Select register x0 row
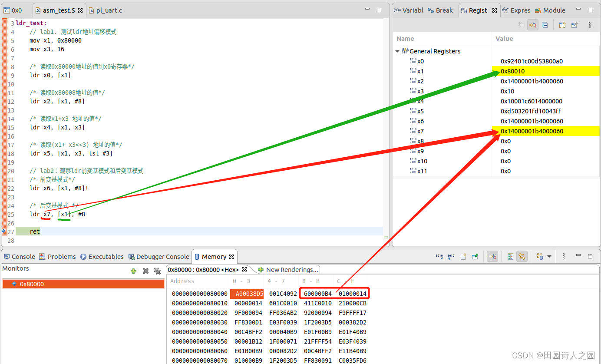The width and height of the screenshot is (601, 364). pos(496,61)
